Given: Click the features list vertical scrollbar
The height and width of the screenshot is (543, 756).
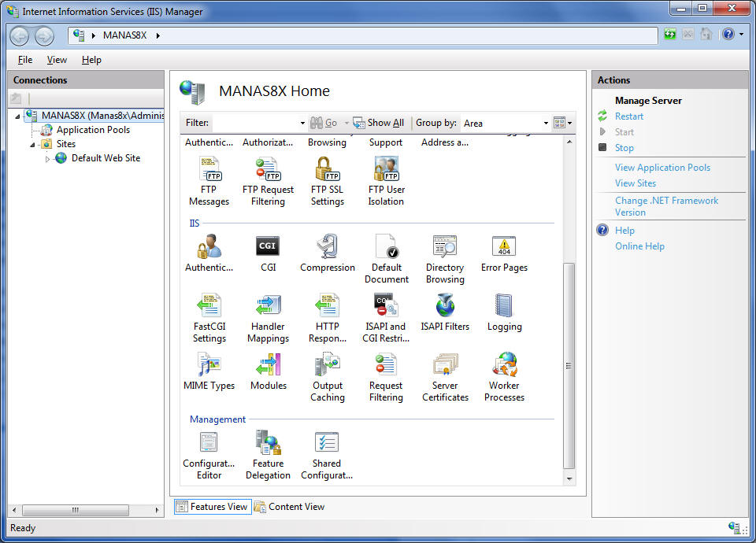Looking at the screenshot, I should (569, 366).
